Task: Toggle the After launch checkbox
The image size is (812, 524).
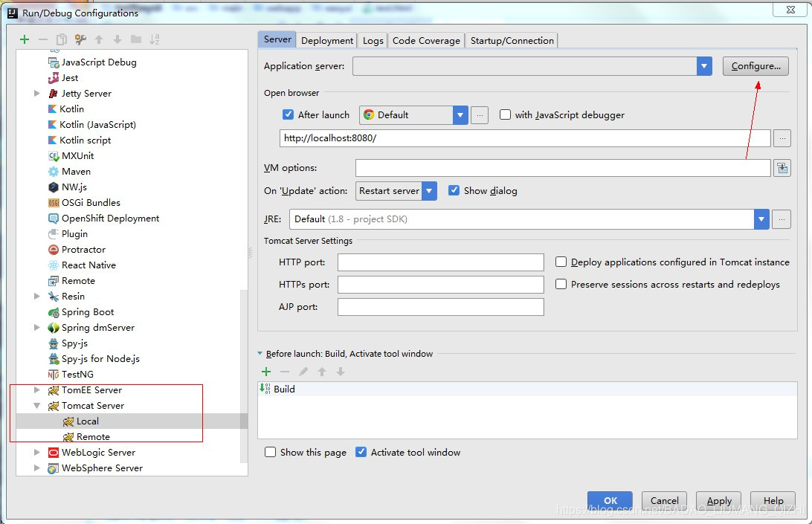Action: point(288,114)
